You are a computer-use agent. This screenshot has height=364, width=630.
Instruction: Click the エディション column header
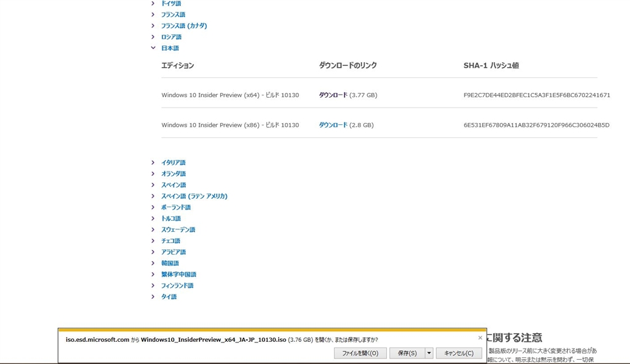[178, 66]
